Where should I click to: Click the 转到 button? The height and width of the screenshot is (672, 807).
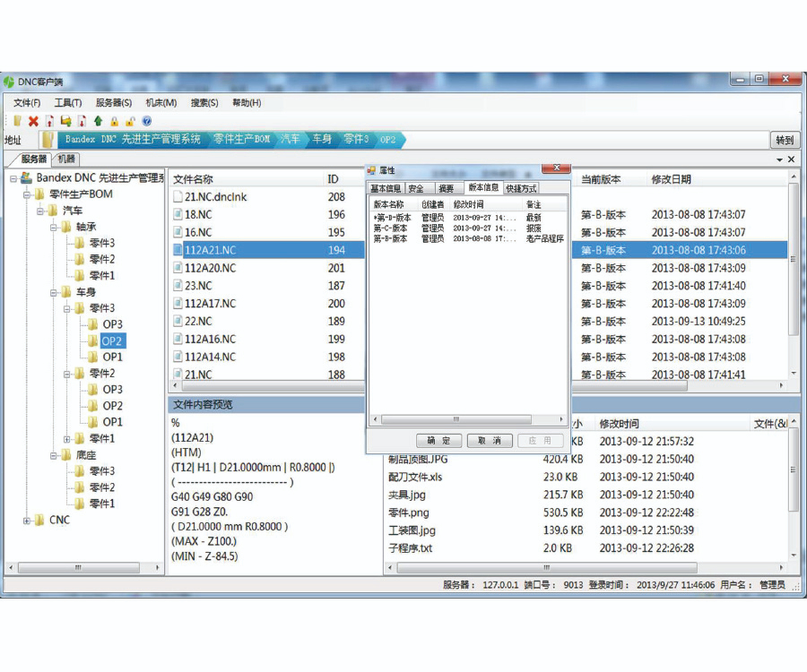785,140
